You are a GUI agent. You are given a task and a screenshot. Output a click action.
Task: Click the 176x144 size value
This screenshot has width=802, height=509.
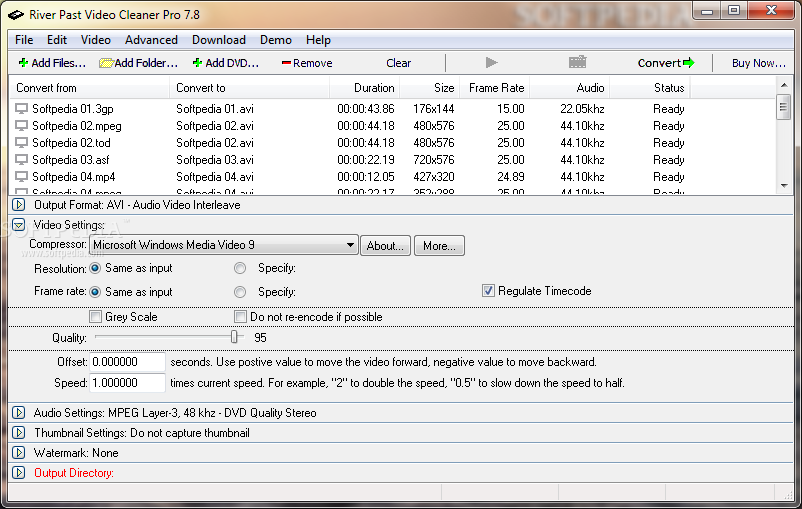(x=434, y=109)
